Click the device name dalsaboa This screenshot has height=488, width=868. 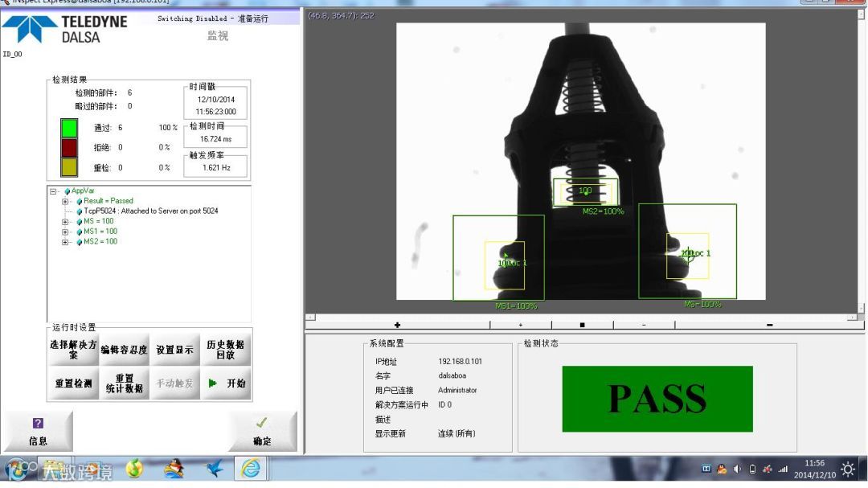[452, 375]
